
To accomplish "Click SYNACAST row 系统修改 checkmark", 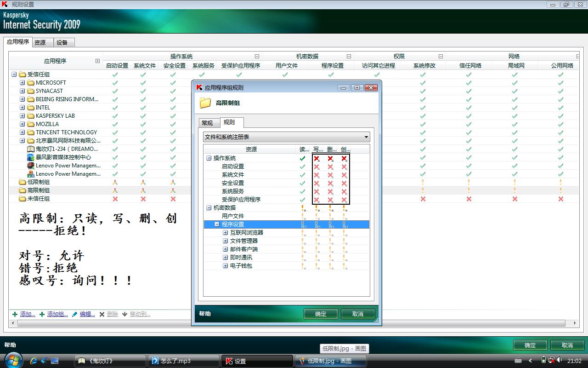I will tap(423, 91).
